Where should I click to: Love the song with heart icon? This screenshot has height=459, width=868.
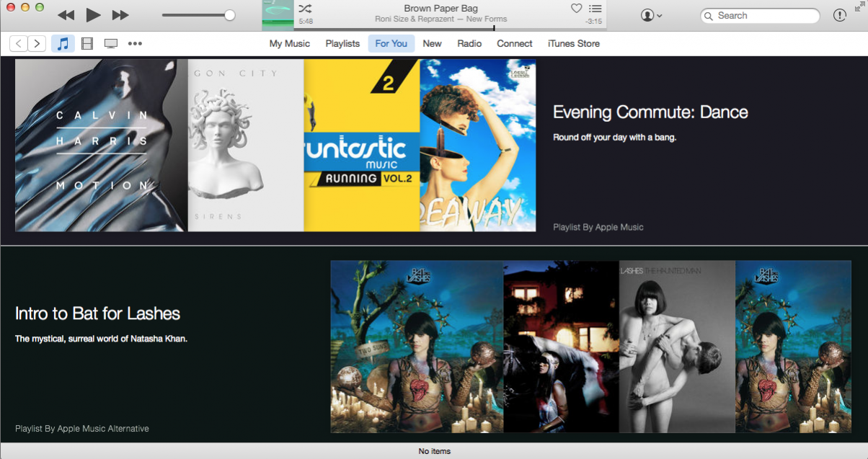pyautogui.click(x=576, y=9)
